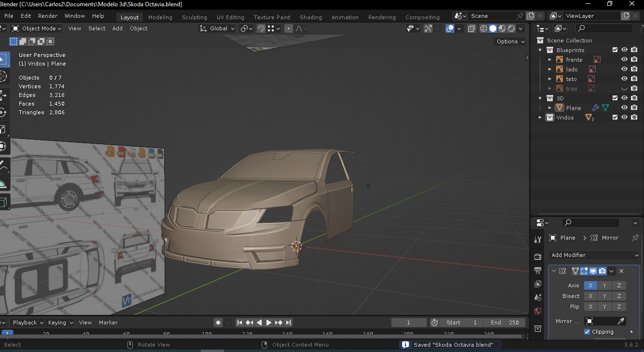This screenshot has width=644, height=352.
Task: Click the End frame value field
Action: pos(505,323)
